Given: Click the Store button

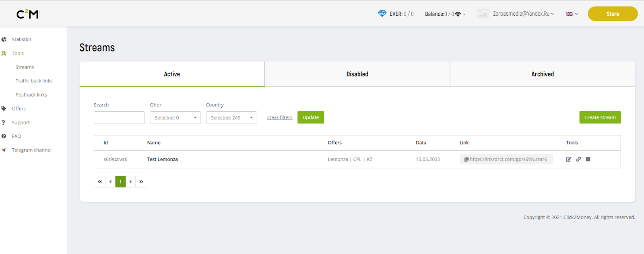Looking at the screenshot, I should pos(613,14).
